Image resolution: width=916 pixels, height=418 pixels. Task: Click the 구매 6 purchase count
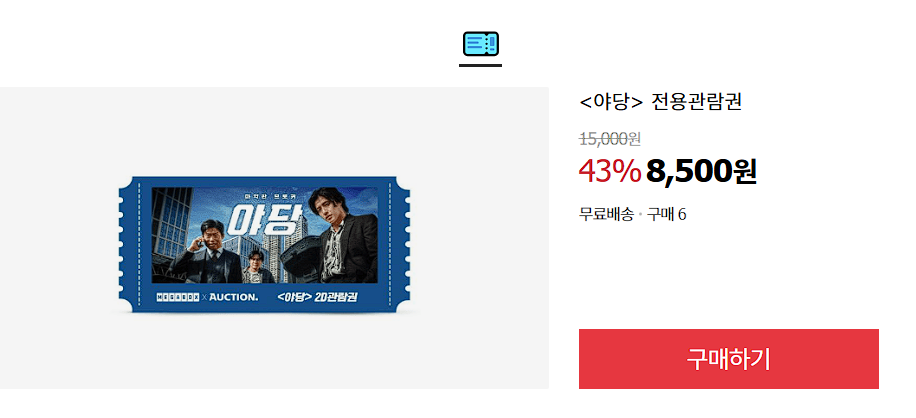(667, 214)
